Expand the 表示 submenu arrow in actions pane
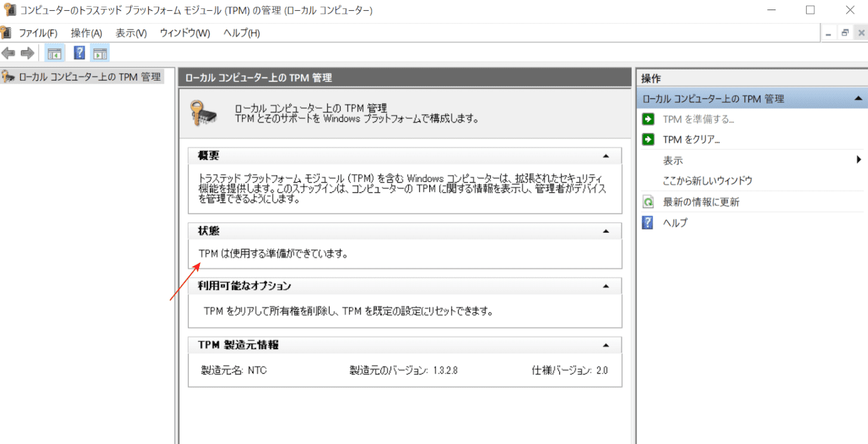The height and width of the screenshot is (444, 868). (x=859, y=160)
